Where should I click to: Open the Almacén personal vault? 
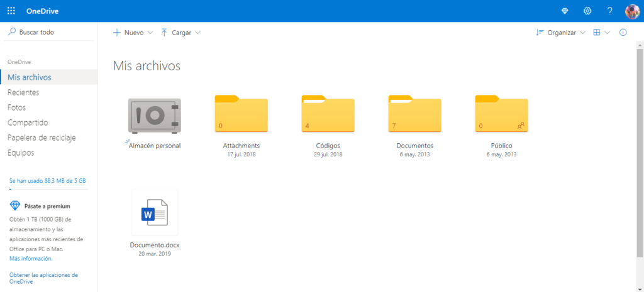(x=154, y=116)
